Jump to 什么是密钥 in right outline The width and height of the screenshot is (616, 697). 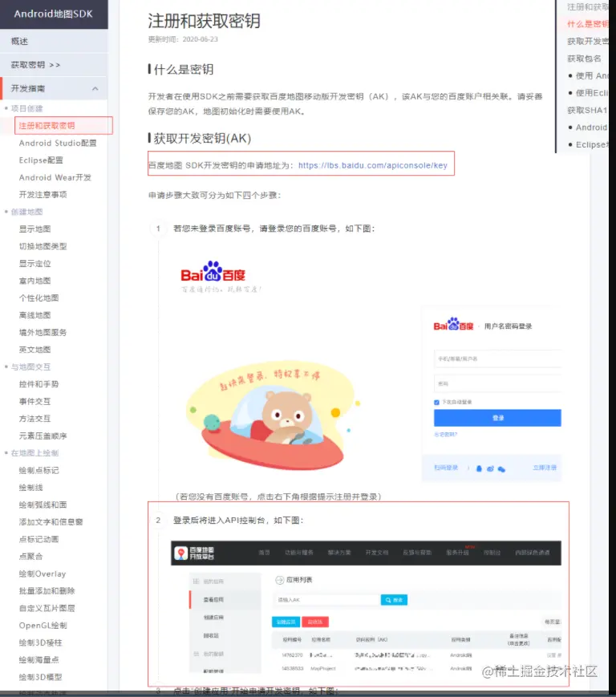pyautogui.click(x=588, y=24)
